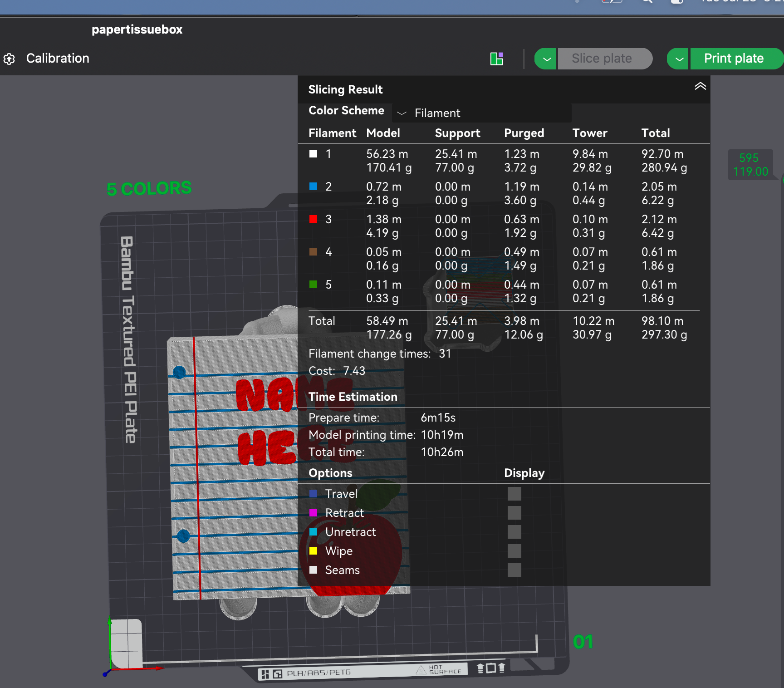Collapse the Slicing Result panel
Viewport: 784px width, 688px height.
[700, 86]
